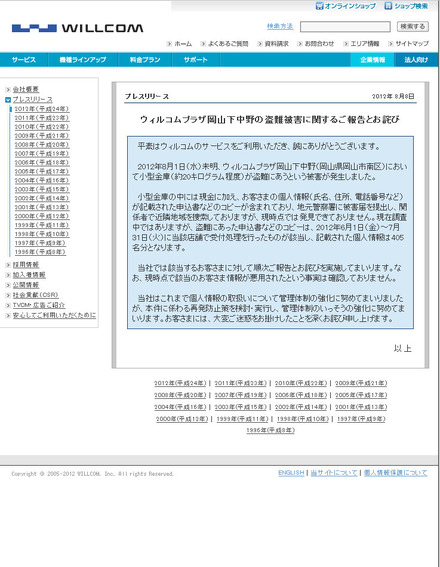
Task: Click the 検索する button
Action: (x=413, y=26)
